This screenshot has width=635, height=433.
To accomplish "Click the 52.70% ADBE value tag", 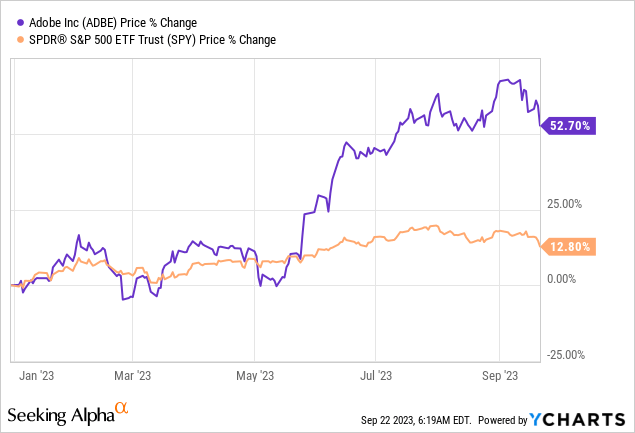I will [570, 126].
